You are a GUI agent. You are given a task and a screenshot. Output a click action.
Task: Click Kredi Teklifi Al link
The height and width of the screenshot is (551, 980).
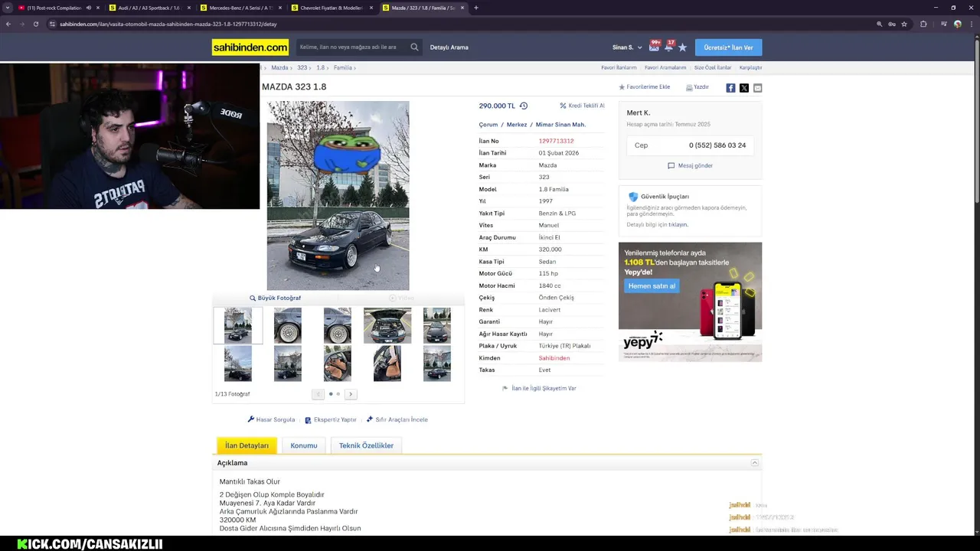(x=582, y=106)
